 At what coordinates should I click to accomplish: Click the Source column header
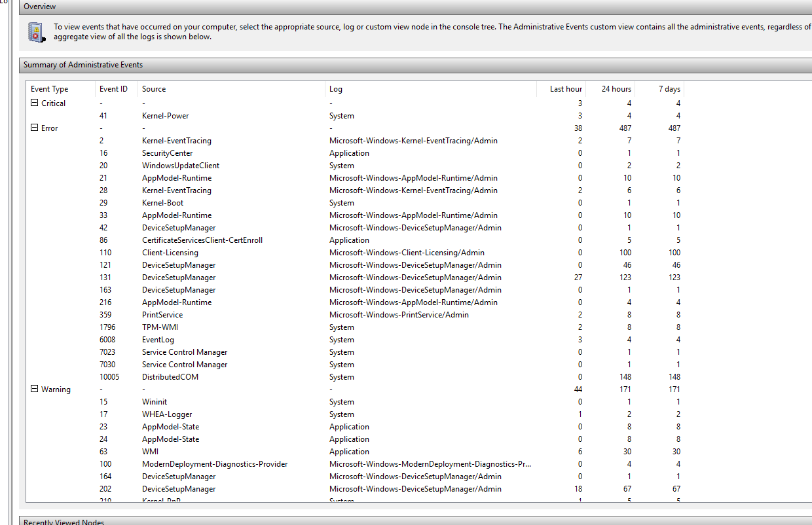pyautogui.click(x=231, y=89)
